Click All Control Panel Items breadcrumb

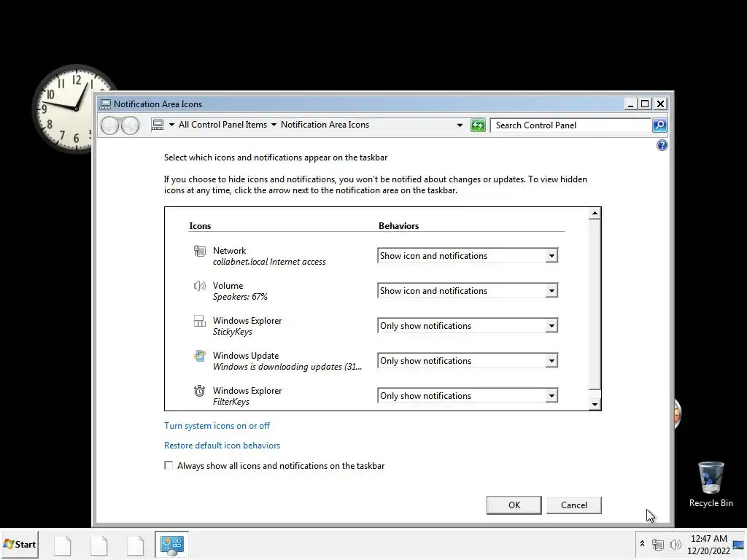pyautogui.click(x=222, y=125)
